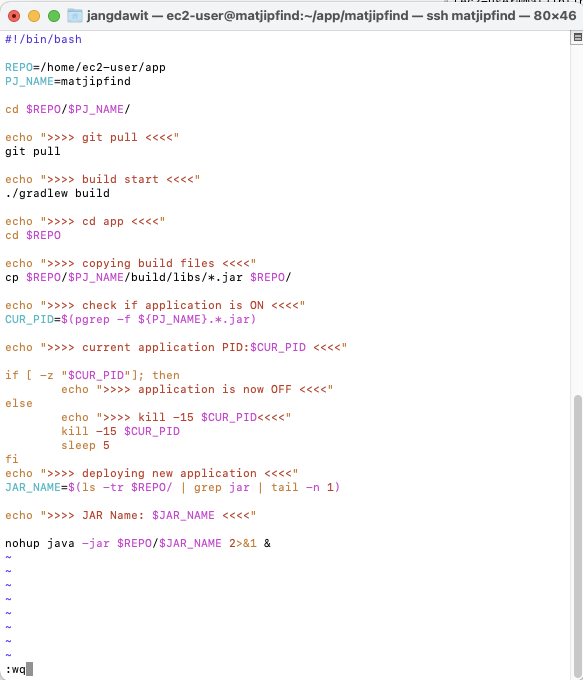The image size is (583, 680).
Task: Click the 'kill -15 $CUR_PID' command line
Action: pyautogui.click(x=120, y=431)
